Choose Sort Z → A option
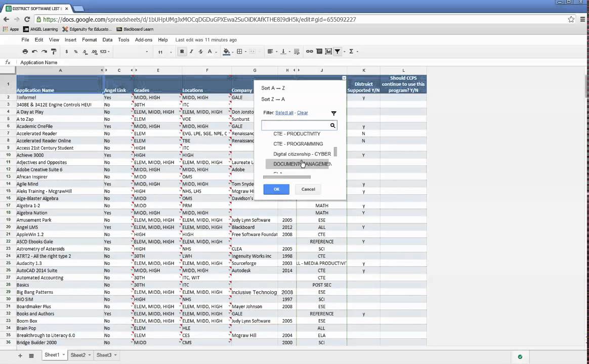589x364 pixels. coord(273,100)
